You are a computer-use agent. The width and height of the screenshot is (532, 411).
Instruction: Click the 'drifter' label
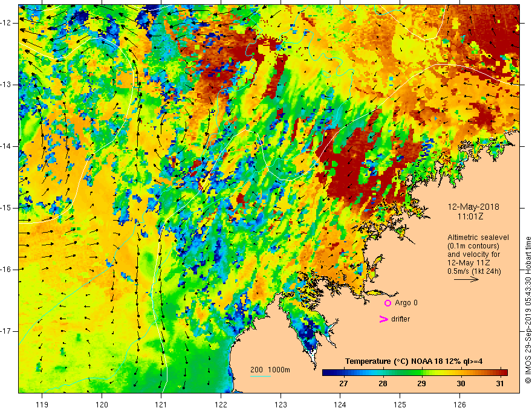pyautogui.click(x=400, y=319)
